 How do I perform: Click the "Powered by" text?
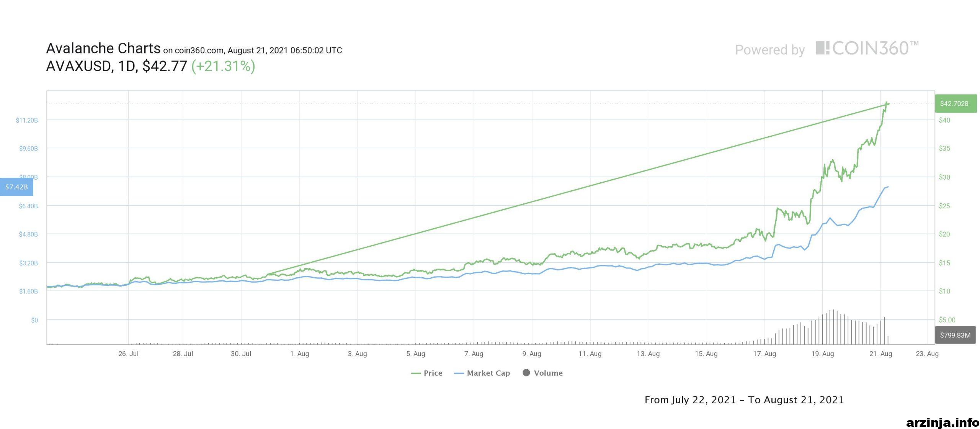pos(770,50)
